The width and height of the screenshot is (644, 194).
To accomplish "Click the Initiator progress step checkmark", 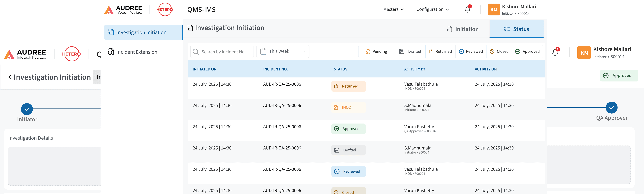I will point(27,109).
